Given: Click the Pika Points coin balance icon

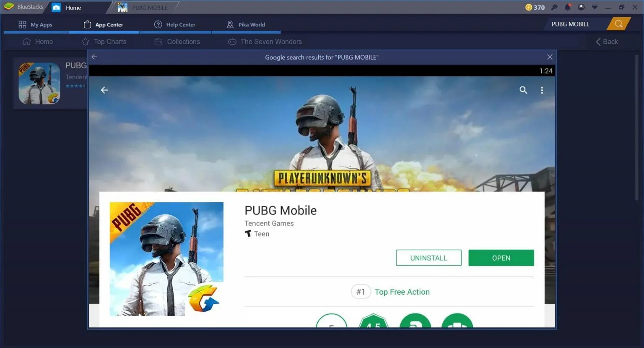Looking at the screenshot, I should point(528,7).
